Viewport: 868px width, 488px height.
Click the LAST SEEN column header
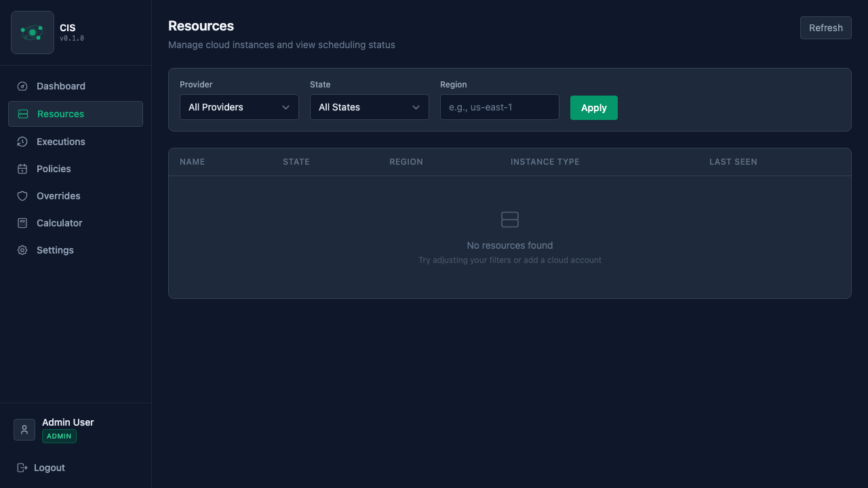733,162
